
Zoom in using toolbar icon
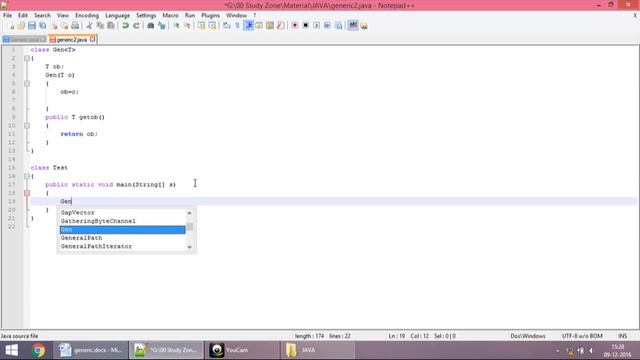176,26
